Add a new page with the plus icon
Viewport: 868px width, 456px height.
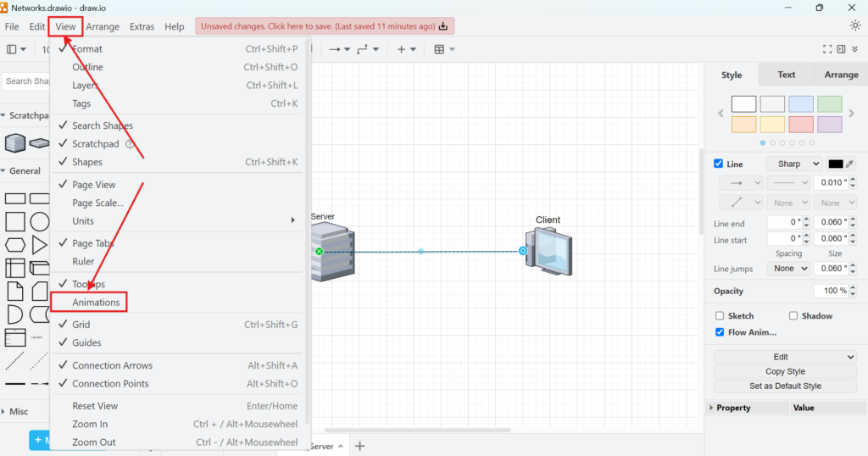click(x=359, y=446)
